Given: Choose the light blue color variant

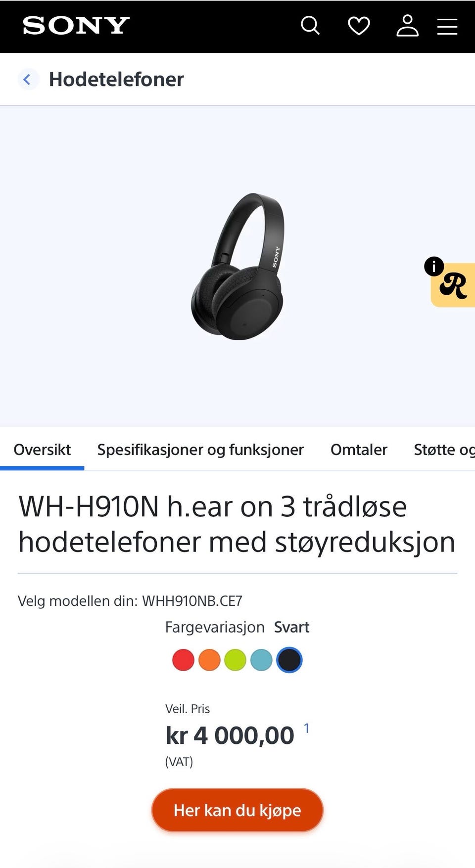Looking at the screenshot, I should (x=261, y=660).
